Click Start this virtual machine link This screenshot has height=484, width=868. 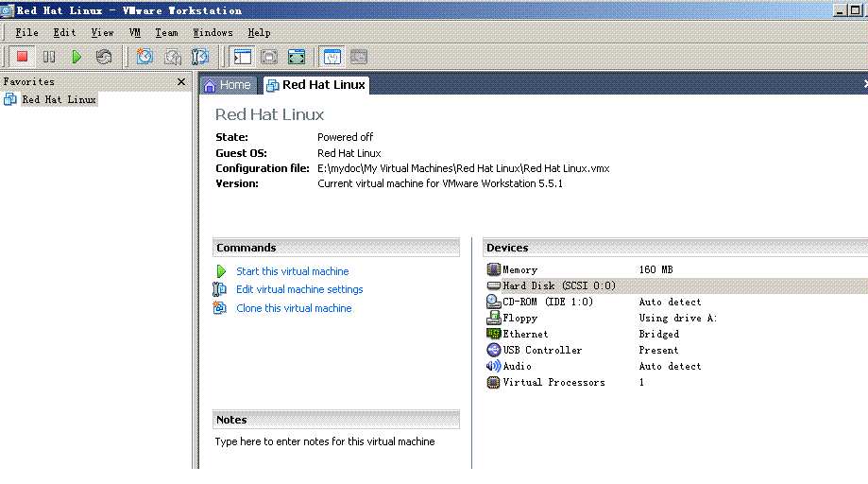coord(292,271)
